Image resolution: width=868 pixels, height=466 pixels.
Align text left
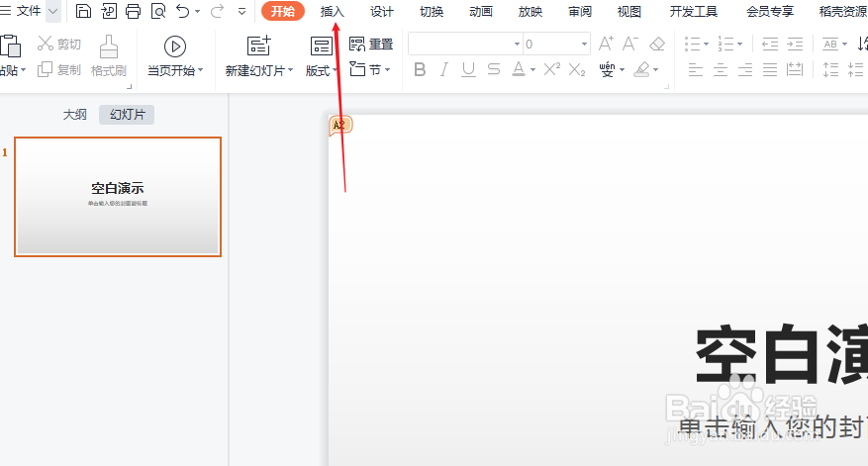coord(695,69)
